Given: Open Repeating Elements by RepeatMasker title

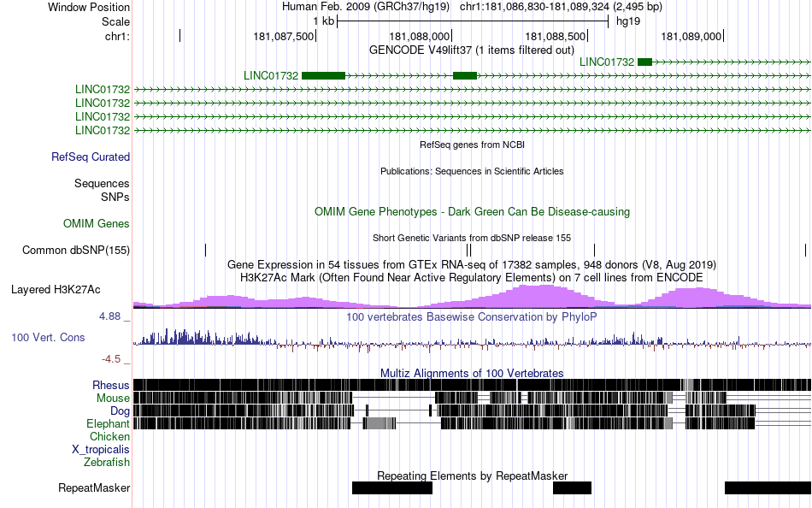Looking at the screenshot, I should [x=472, y=476].
